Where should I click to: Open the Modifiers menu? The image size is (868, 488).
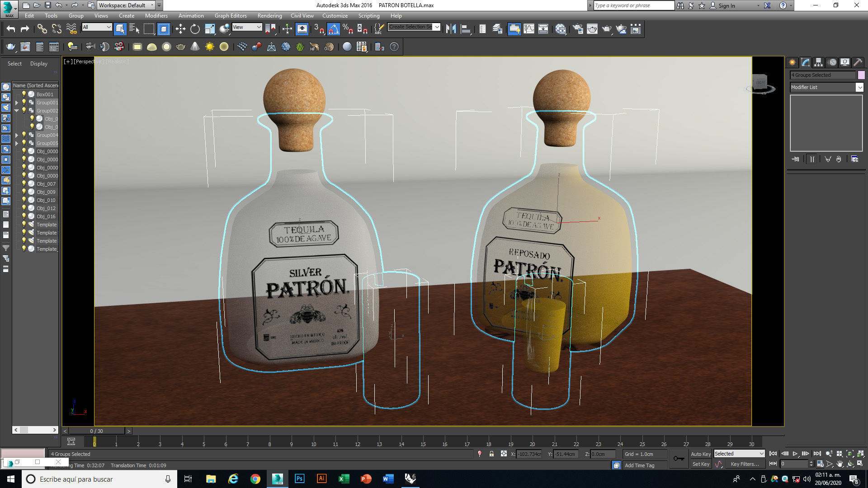tap(156, 16)
